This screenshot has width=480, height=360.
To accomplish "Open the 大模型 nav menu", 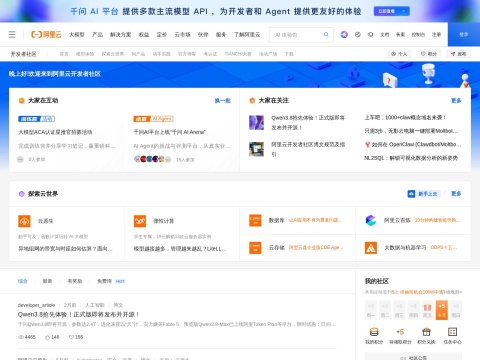I will [77, 34].
